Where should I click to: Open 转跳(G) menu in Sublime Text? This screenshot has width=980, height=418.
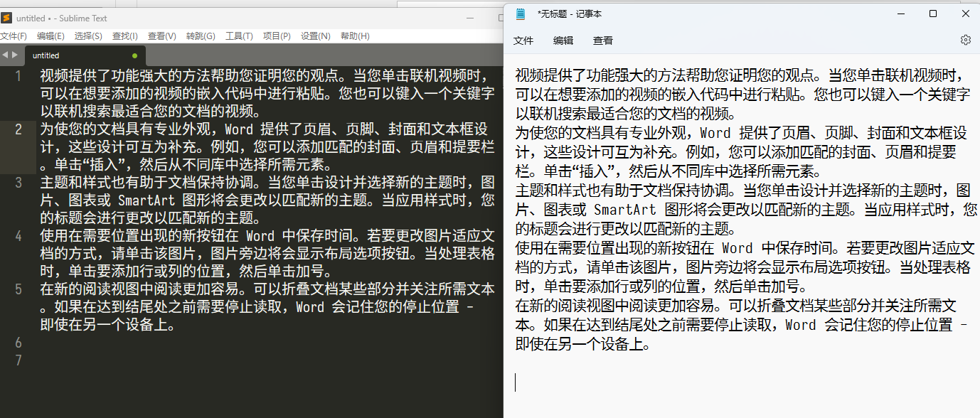[x=201, y=36]
